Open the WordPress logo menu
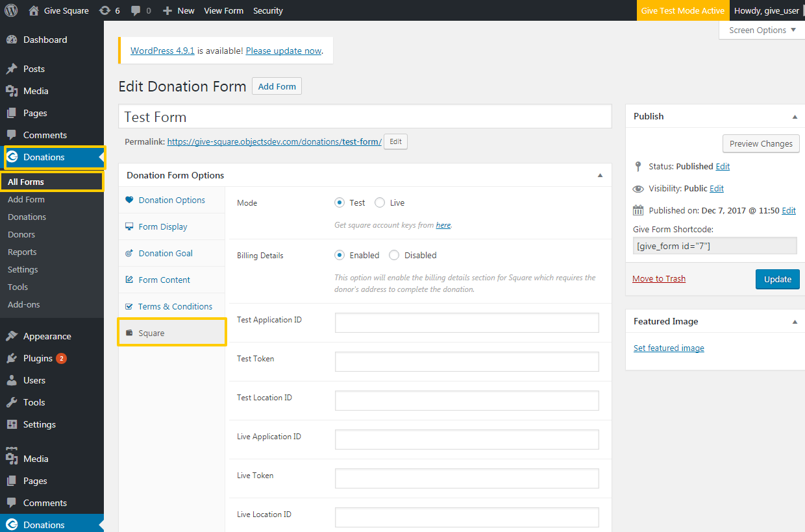The height and width of the screenshot is (532, 805). point(11,10)
